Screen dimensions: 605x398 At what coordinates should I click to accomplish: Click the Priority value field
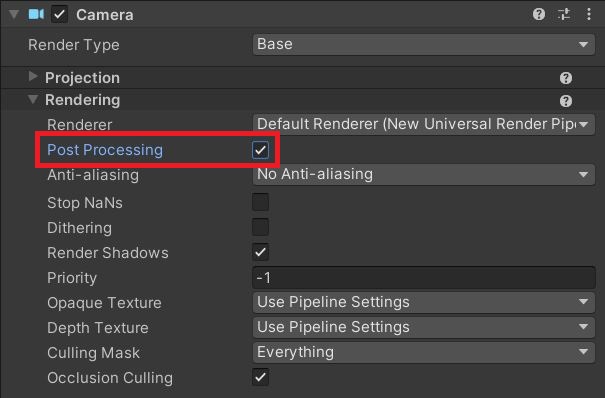(424, 277)
